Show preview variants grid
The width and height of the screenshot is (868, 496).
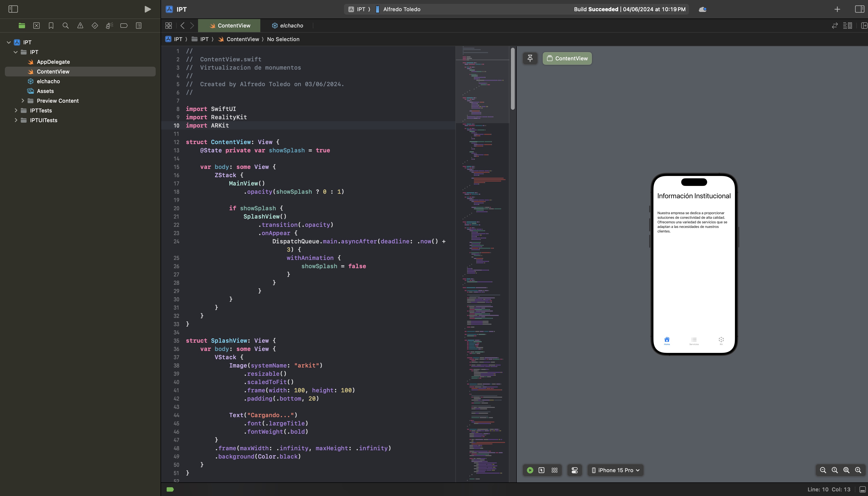click(x=554, y=470)
